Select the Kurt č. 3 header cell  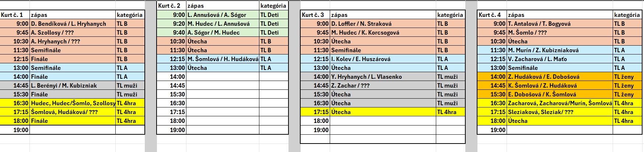(x=315, y=15)
